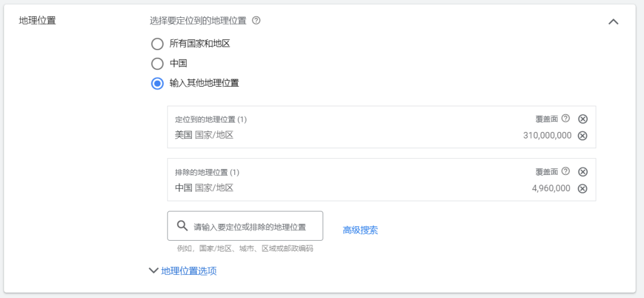Select the 输入其他地理位置 radio option
644x298 pixels.
point(157,84)
